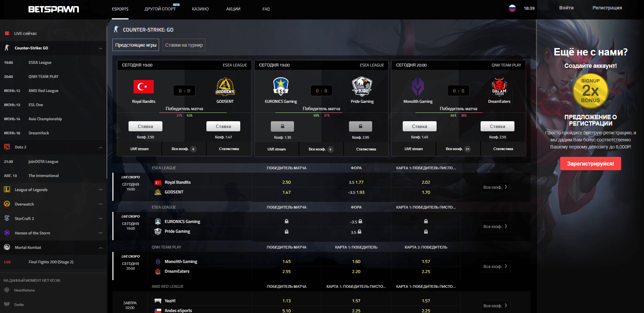644x313 pixels.
Task: Switch to Ставки на турнир tab
Action: pos(184,45)
